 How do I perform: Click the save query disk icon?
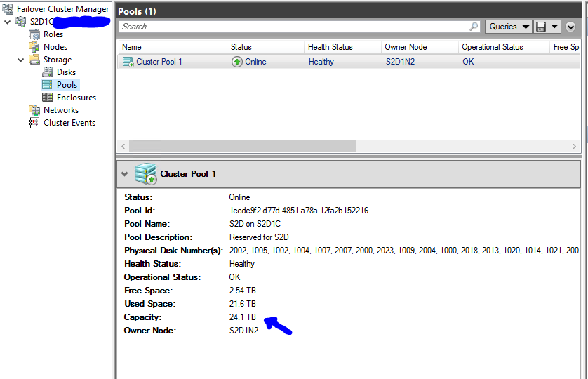point(541,27)
